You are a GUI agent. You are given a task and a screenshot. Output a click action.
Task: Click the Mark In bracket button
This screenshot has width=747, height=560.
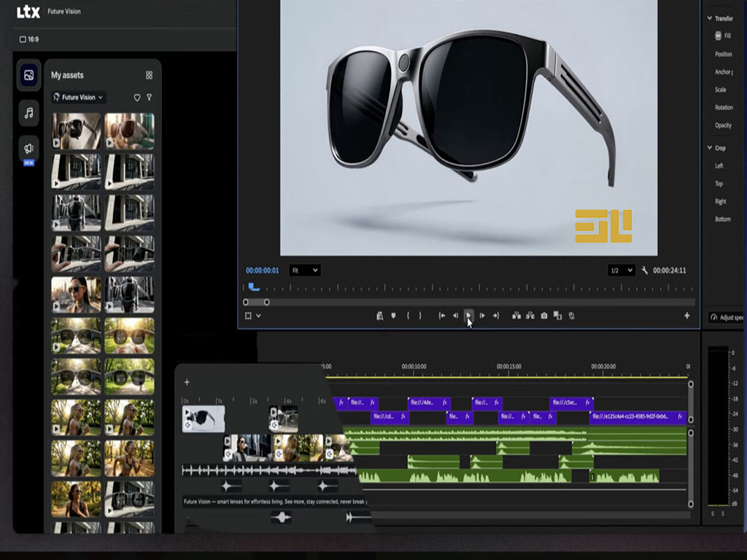408,316
